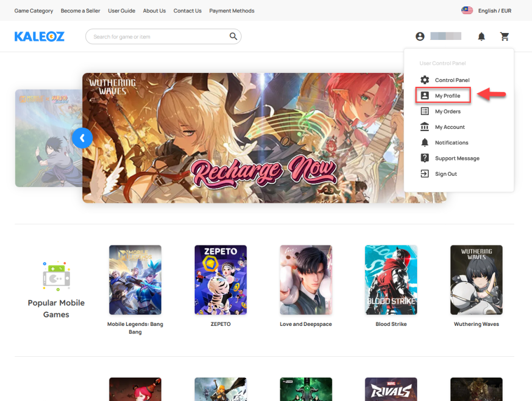
Task: Go to previous banner slide
Action: [82, 138]
